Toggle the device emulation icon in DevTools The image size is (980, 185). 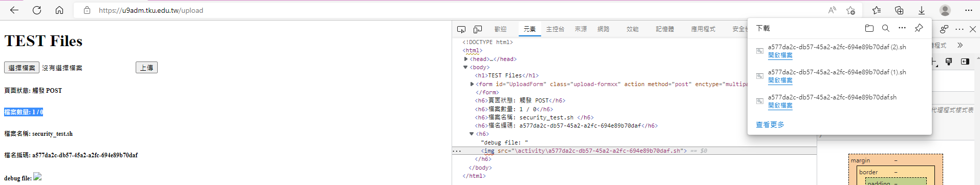pos(478,29)
